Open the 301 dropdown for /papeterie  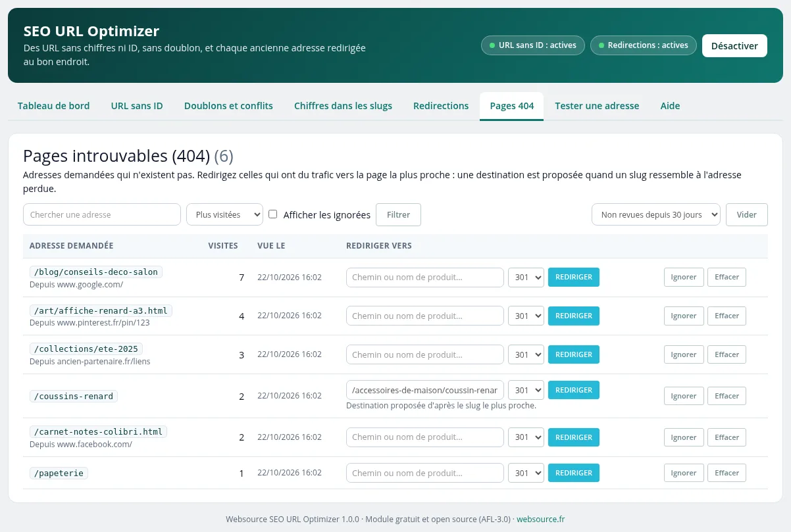tap(526, 473)
